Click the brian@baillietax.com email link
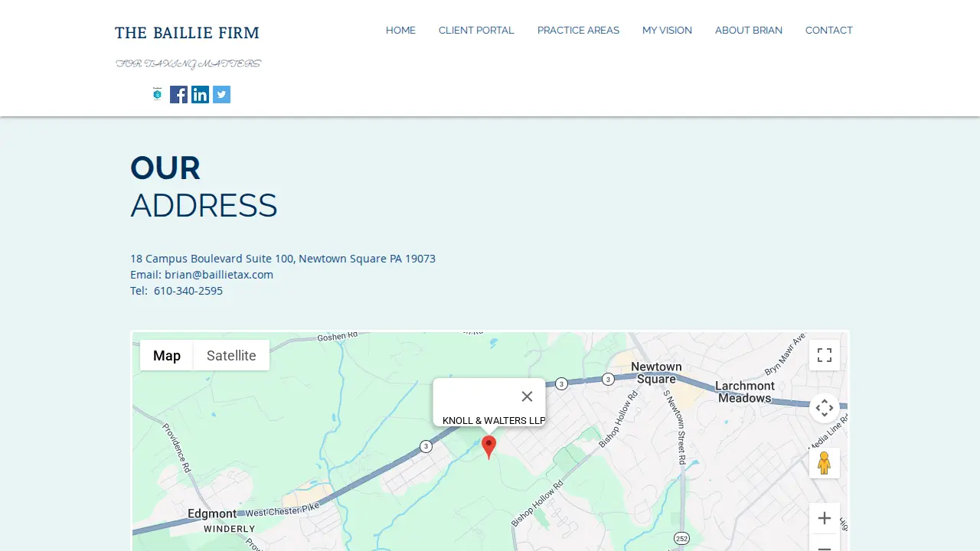980x551 pixels. click(219, 275)
